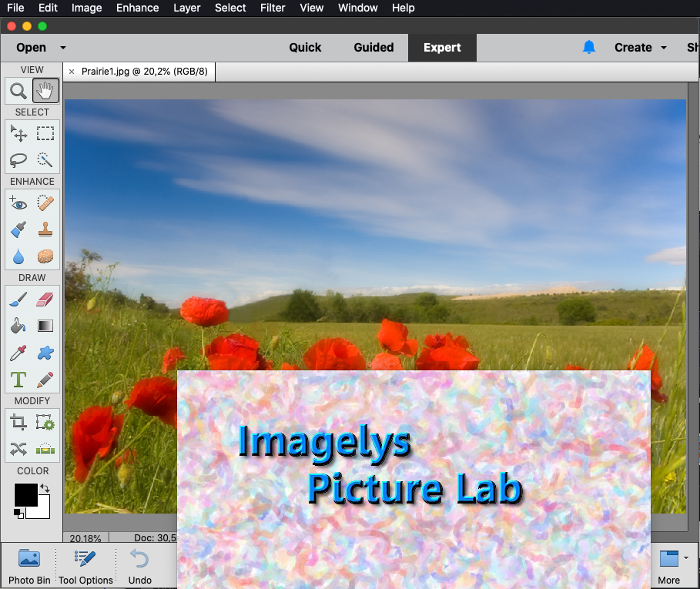The height and width of the screenshot is (589, 700).
Task: Open the Image menu
Action: (86, 8)
